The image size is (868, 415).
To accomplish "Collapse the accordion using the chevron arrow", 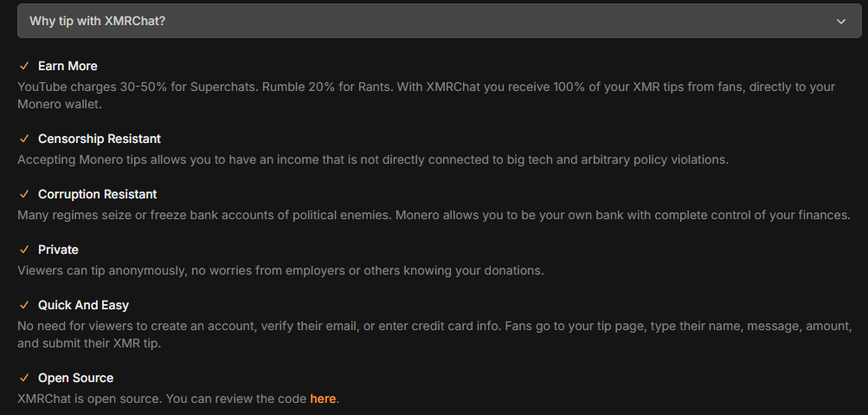I will pyautogui.click(x=841, y=21).
